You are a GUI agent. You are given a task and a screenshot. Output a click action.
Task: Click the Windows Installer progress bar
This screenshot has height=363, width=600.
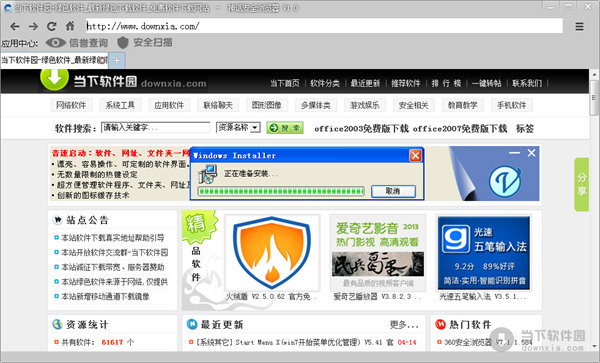(x=281, y=191)
